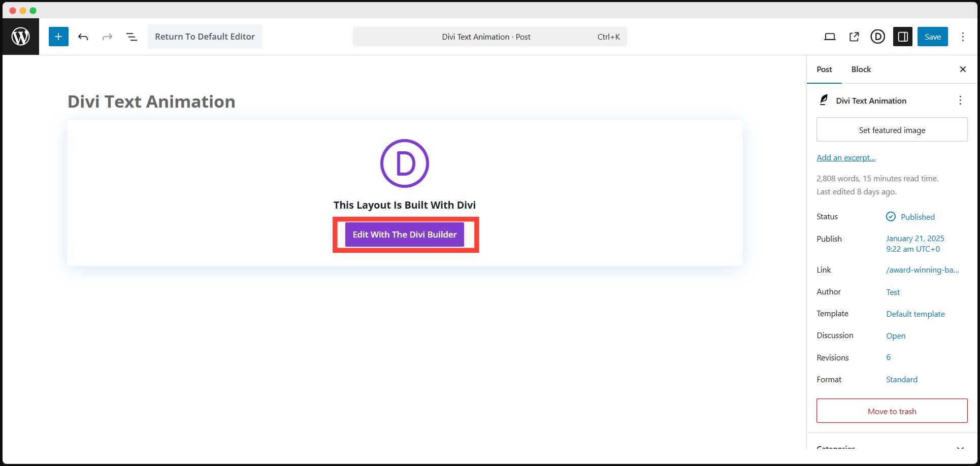Change Discussion setting Open
The image size is (980, 466).
(x=896, y=336)
